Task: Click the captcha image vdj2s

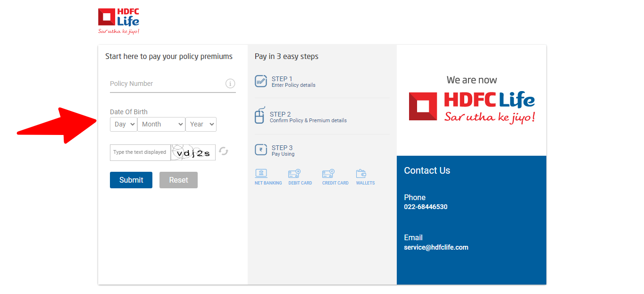Action: pyautogui.click(x=193, y=152)
